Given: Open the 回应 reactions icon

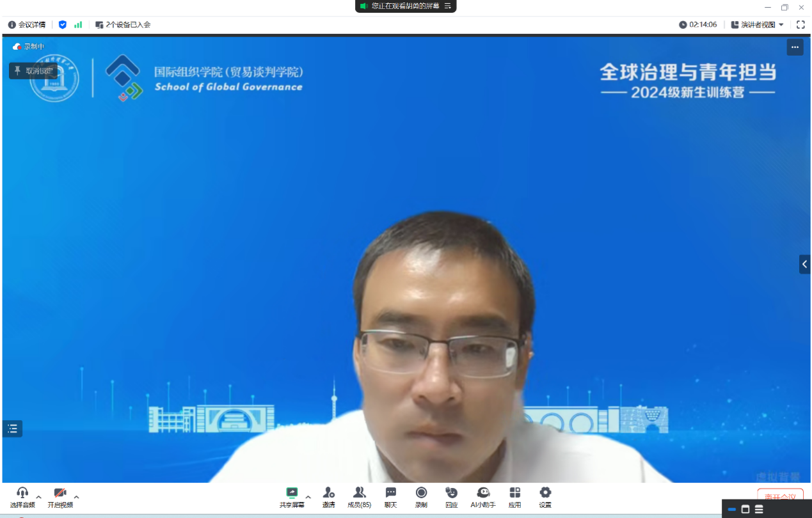Looking at the screenshot, I should pos(452,496).
